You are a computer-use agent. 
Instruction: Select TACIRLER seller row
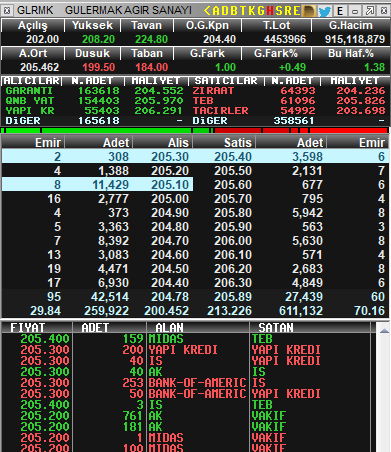pyautogui.click(x=289, y=111)
